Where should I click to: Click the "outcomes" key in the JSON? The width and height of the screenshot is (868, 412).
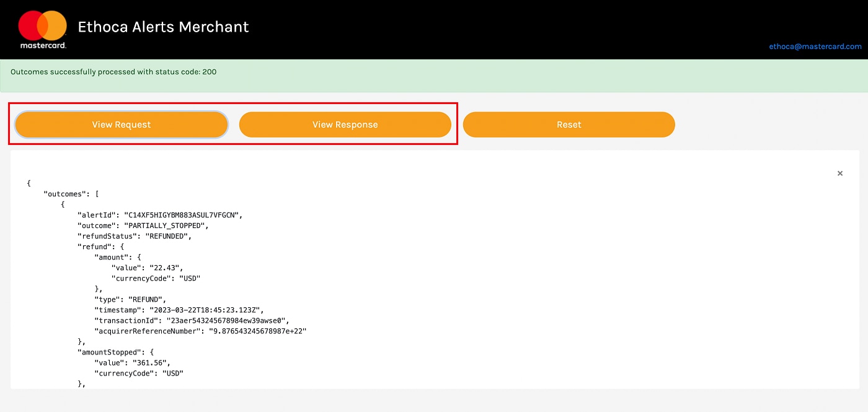point(65,194)
